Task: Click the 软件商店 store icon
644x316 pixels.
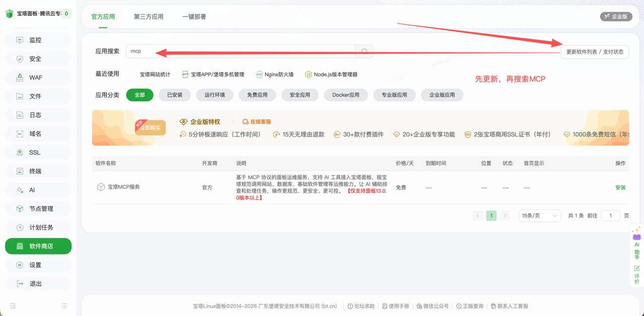Action: [20, 246]
